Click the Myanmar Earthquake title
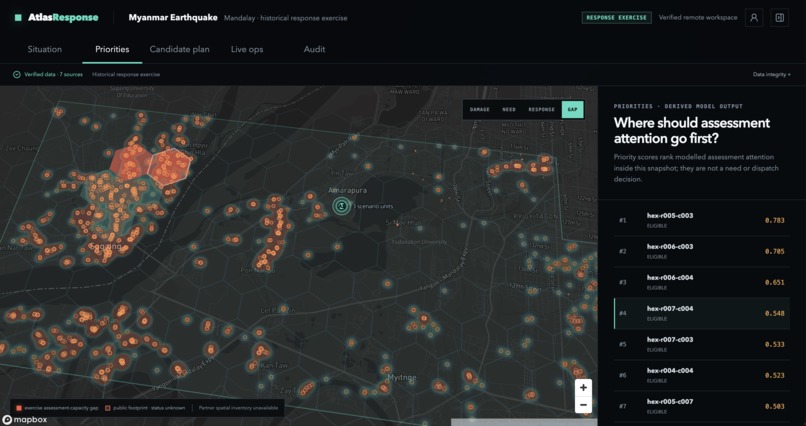Viewport: 806px width, 426px height. (x=173, y=17)
